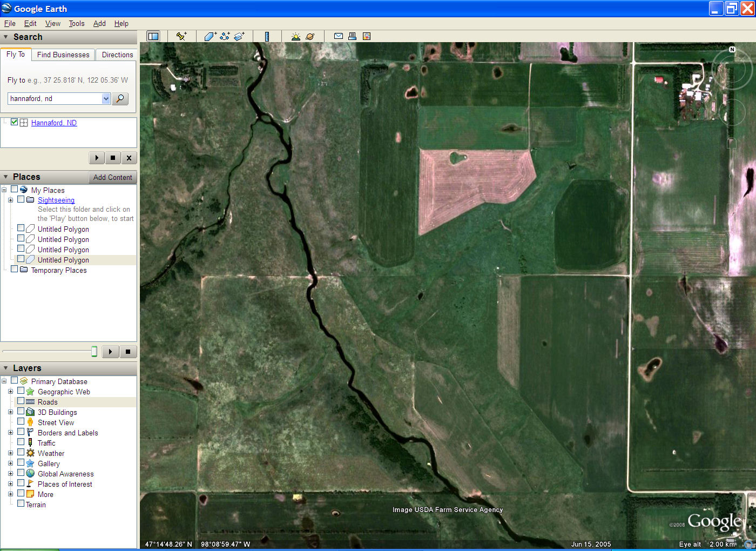Click the Global Awareness globe icon
Viewport: 756px width, 551px height.
click(x=30, y=473)
